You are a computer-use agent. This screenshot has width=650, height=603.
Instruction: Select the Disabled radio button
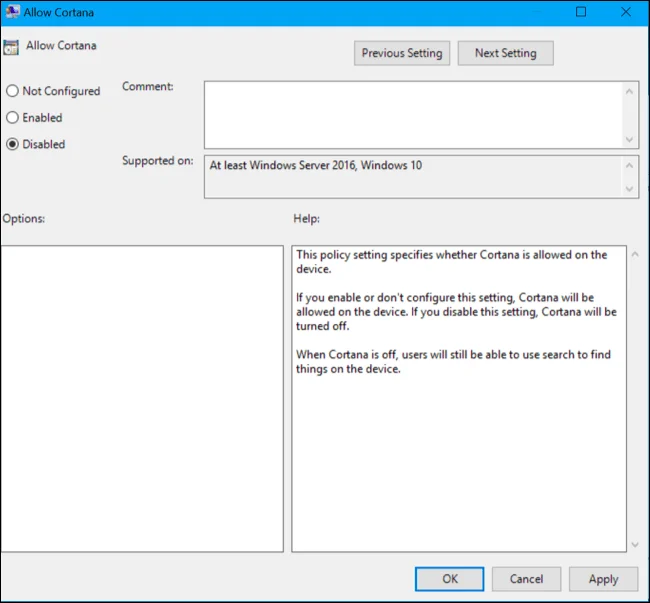pos(12,144)
